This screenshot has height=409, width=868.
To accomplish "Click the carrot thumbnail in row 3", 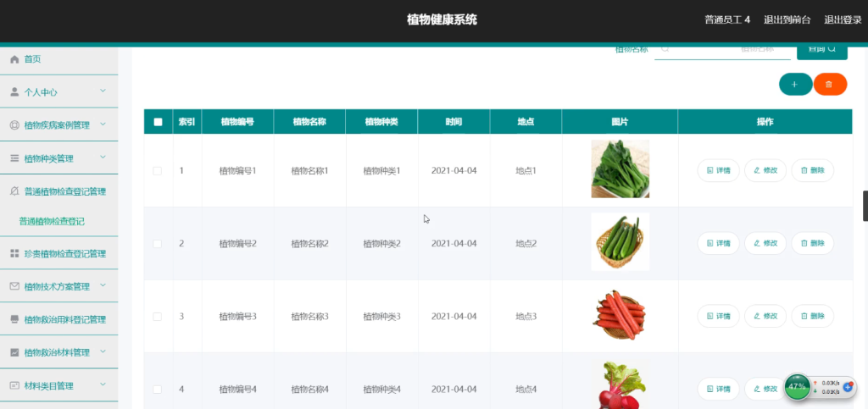I will click(x=620, y=315).
